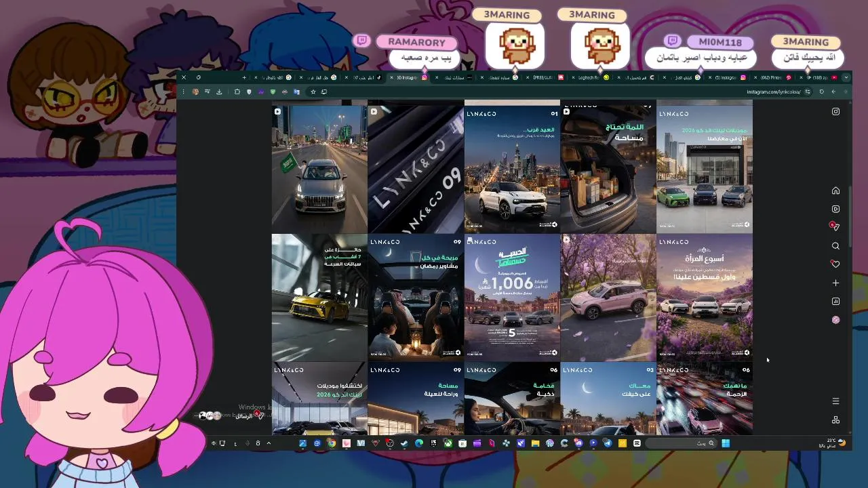Open Steam from the taskbar

(404, 443)
